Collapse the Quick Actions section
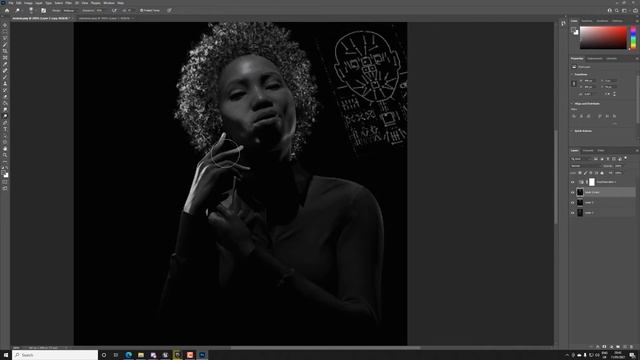This screenshot has height=360, width=640. [x=571, y=131]
